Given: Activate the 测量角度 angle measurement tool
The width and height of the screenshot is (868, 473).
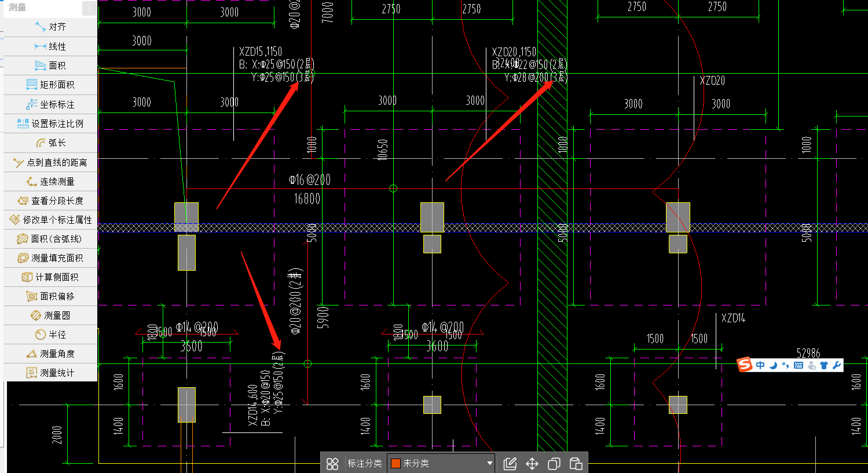Looking at the screenshot, I should click(50, 354).
